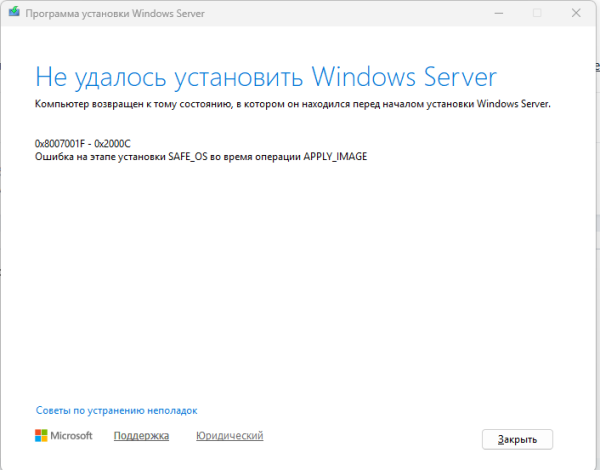The width and height of the screenshot is (600, 470).
Task: Click the Microsoft logo
Action: point(64,436)
